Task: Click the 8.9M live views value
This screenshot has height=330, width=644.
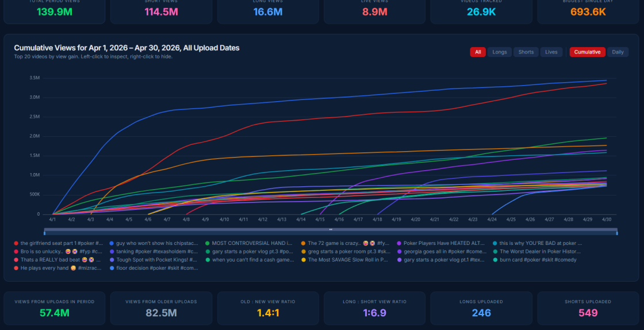Action: point(374,12)
